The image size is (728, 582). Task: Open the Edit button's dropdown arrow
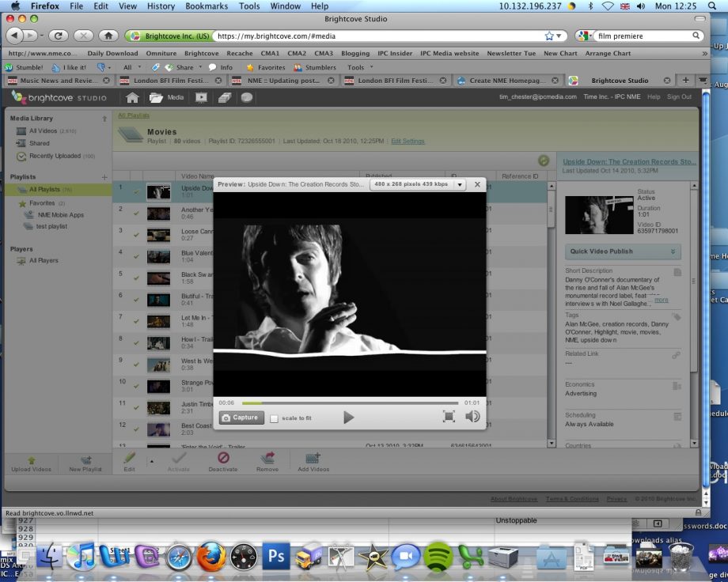(152, 461)
